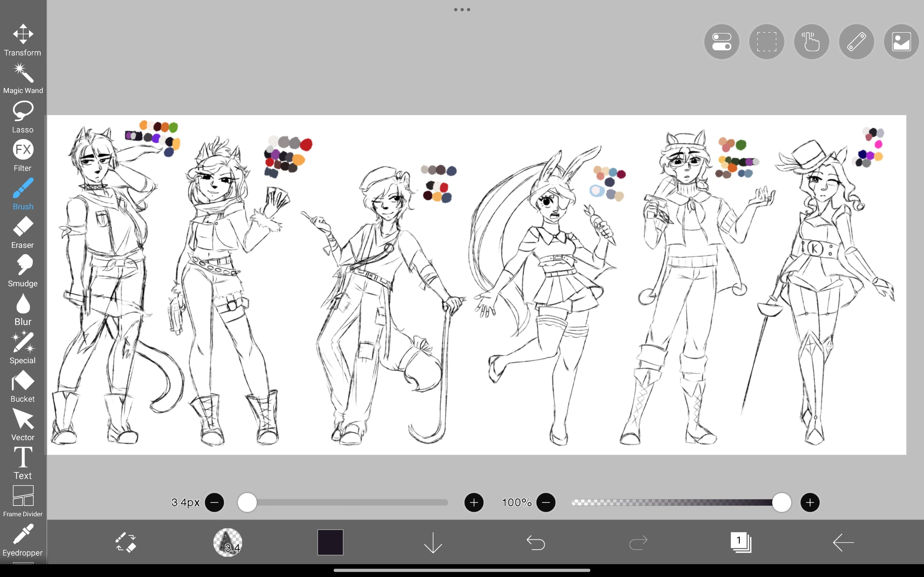Open the three-dot menu at the top
The image size is (924, 577).
click(x=462, y=10)
